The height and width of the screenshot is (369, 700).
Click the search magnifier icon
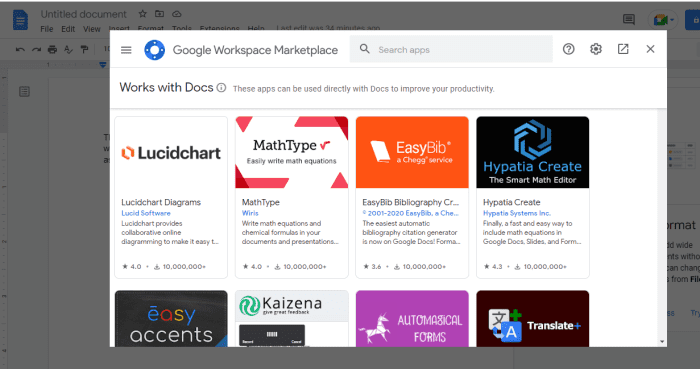(x=364, y=49)
